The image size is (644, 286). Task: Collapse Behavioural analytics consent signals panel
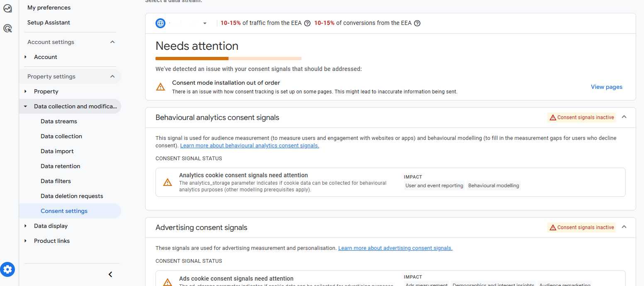tap(624, 117)
